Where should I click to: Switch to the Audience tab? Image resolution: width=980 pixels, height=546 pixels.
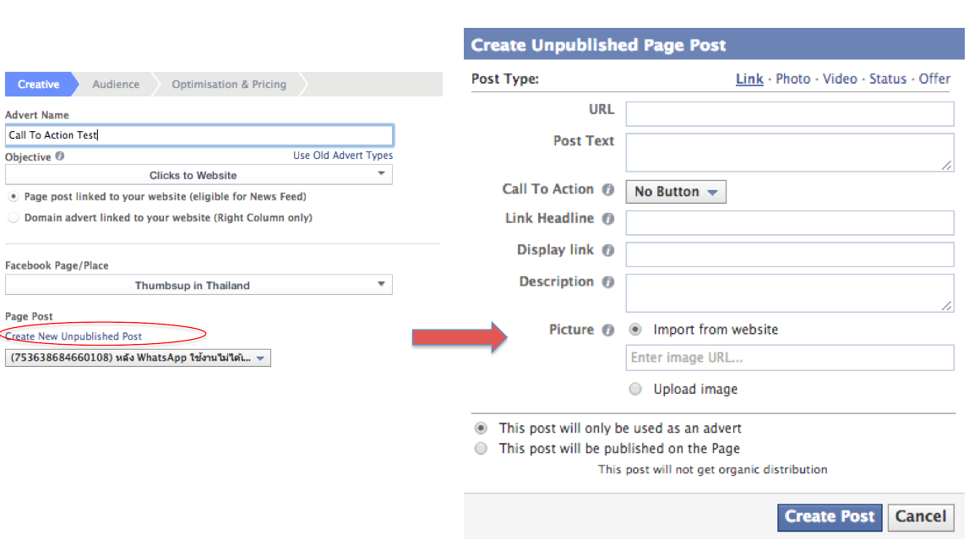pos(116,85)
